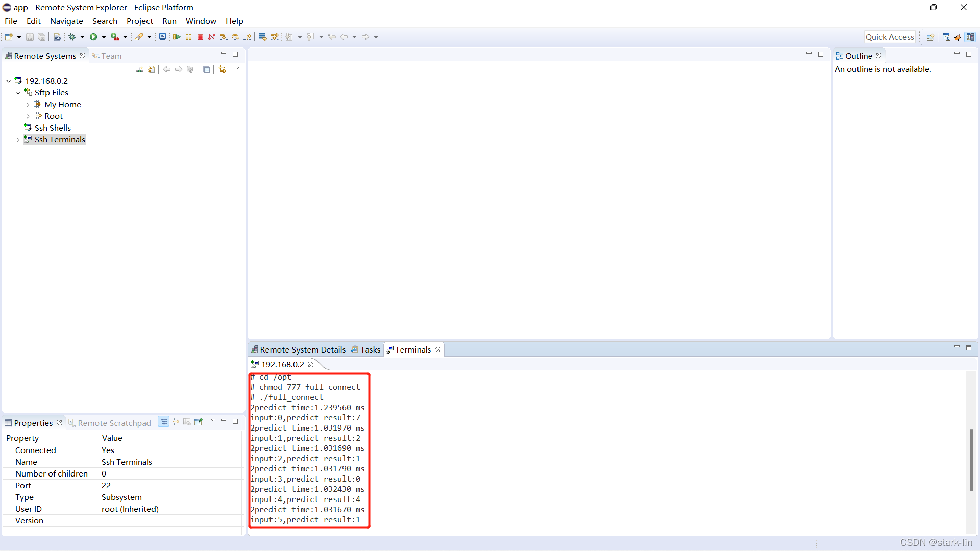Click the green Run button icon

pyautogui.click(x=93, y=37)
